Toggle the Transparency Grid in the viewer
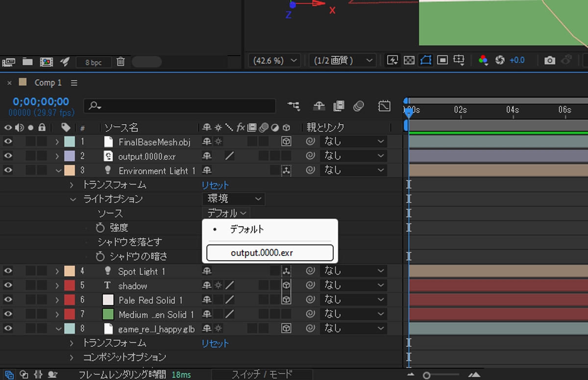Screen dimensions: 588x380 409,60
